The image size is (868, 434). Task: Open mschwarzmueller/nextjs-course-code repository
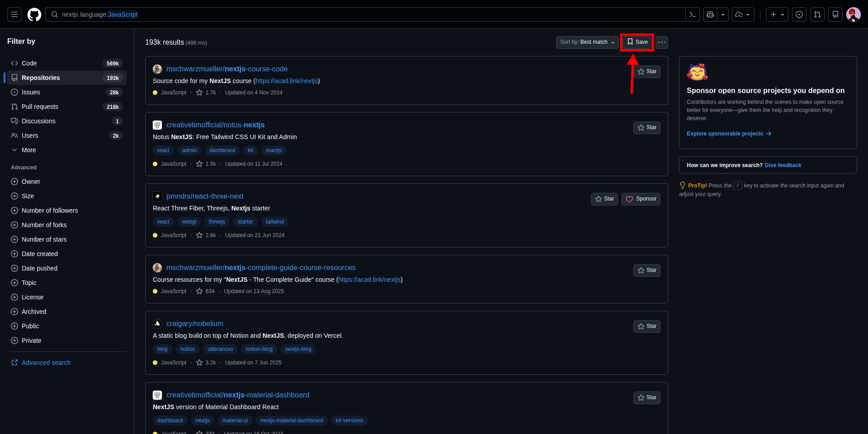pyautogui.click(x=227, y=69)
